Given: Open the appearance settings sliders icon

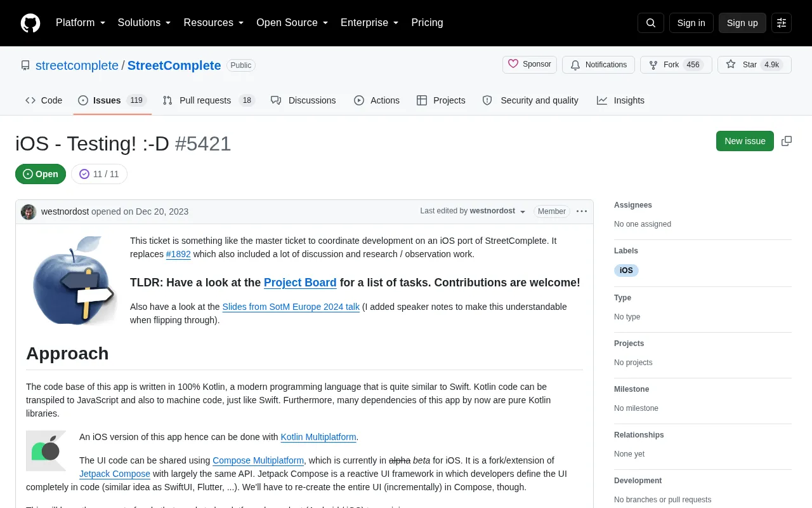Looking at the screenshot, I should 782,23.
